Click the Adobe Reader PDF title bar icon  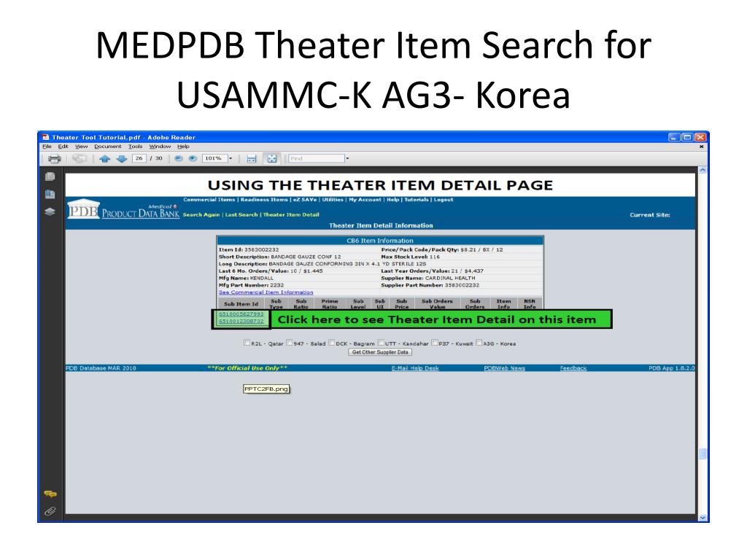[x=46, y=137]
